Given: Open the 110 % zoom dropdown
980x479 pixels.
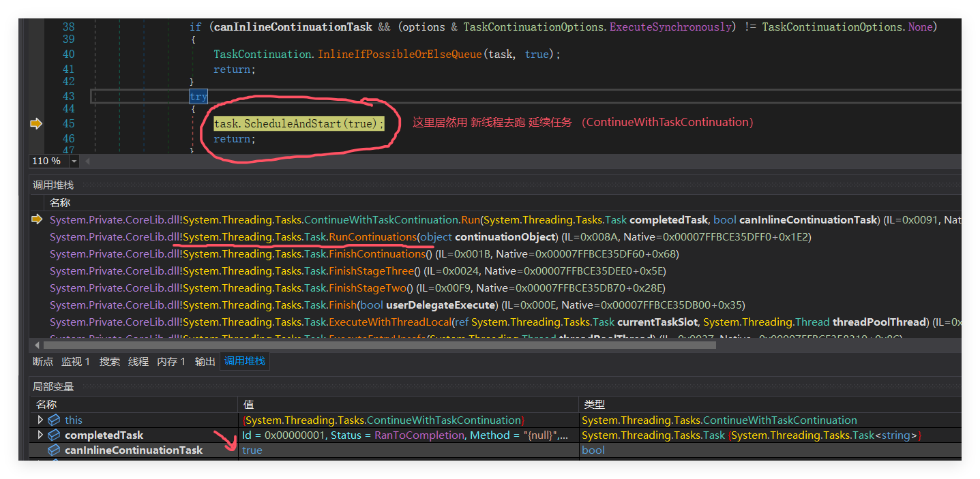Looking at the screenshot, I should click(x=74, y=161).
